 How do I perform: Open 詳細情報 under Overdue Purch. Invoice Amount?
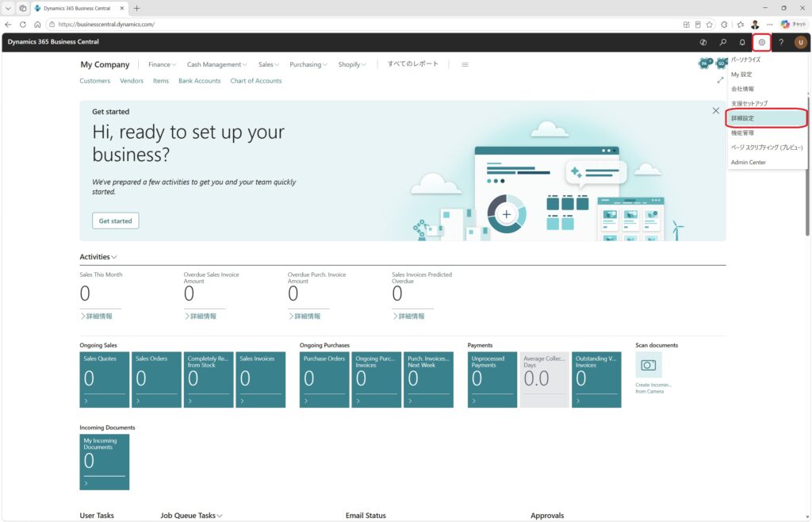[304, 316]
